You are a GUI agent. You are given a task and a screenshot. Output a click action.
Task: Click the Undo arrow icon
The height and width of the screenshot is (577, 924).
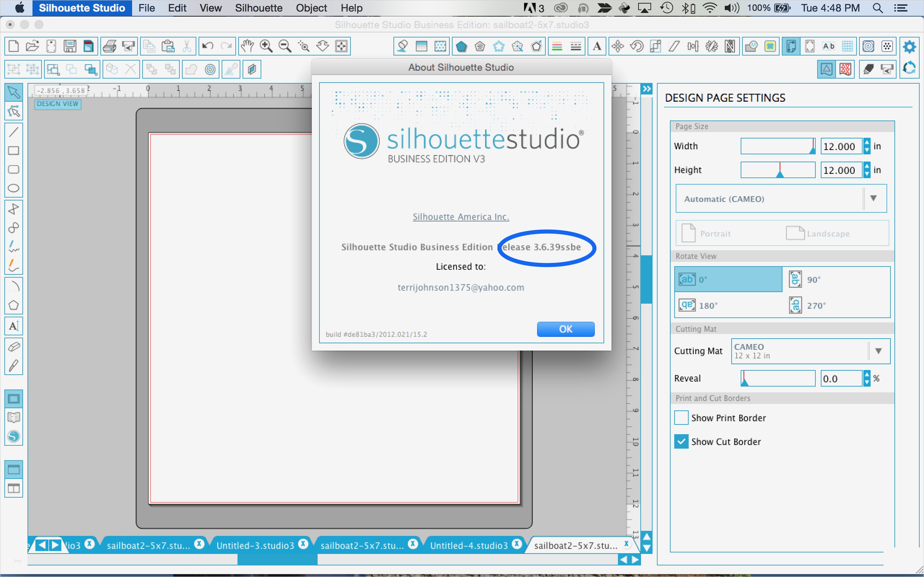(207, 47)
